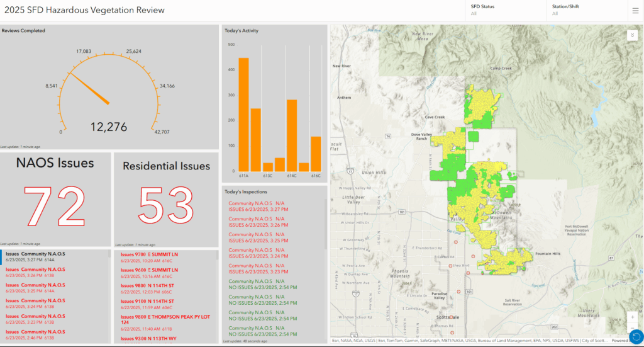Image resolution: width=644 pixels, height=347 pixels.
Task: Click the orange gauge needle
Action: pyautogui.click(x=89, y=89)
